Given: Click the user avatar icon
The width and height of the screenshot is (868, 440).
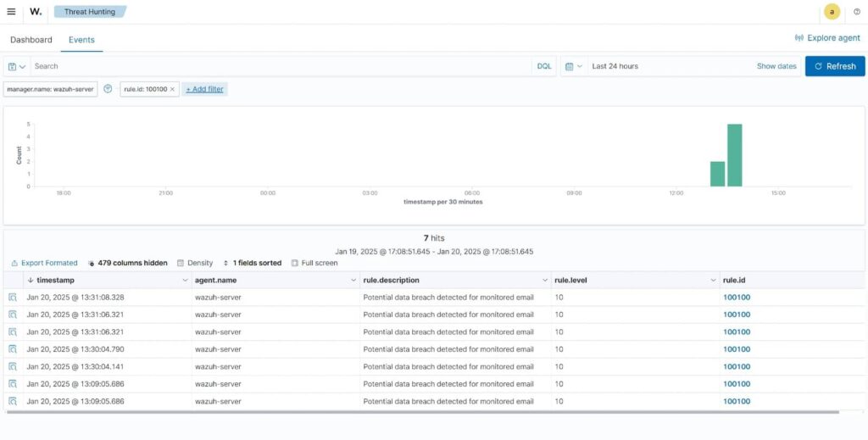Looking at the screenshot, I should (832, 12).
